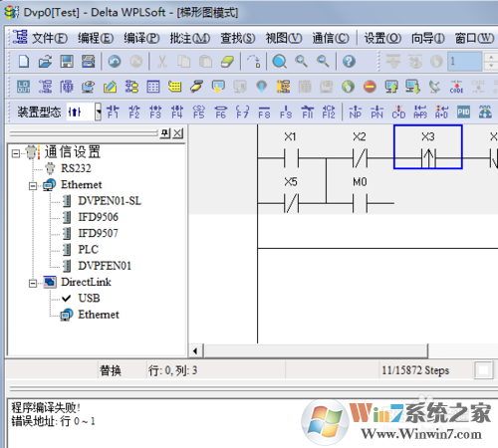
Task: Insert normally closed contact with F2 icon
Action: pos(134,112)
